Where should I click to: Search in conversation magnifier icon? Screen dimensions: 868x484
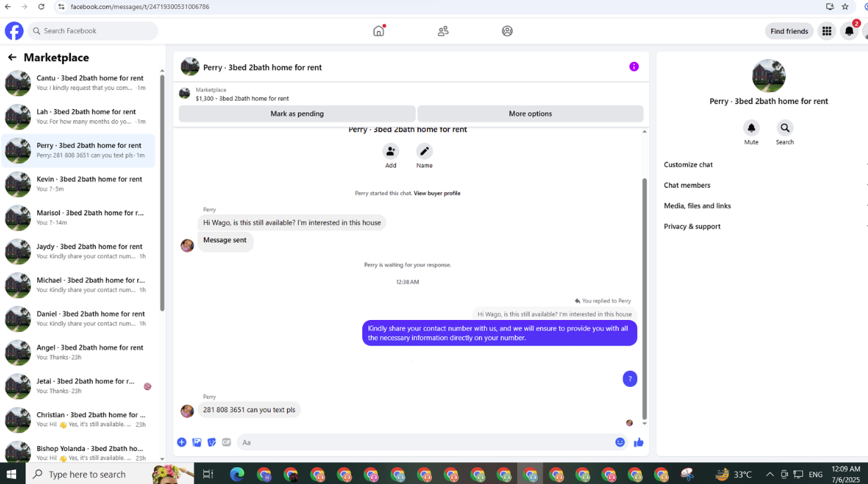[785, 128]
